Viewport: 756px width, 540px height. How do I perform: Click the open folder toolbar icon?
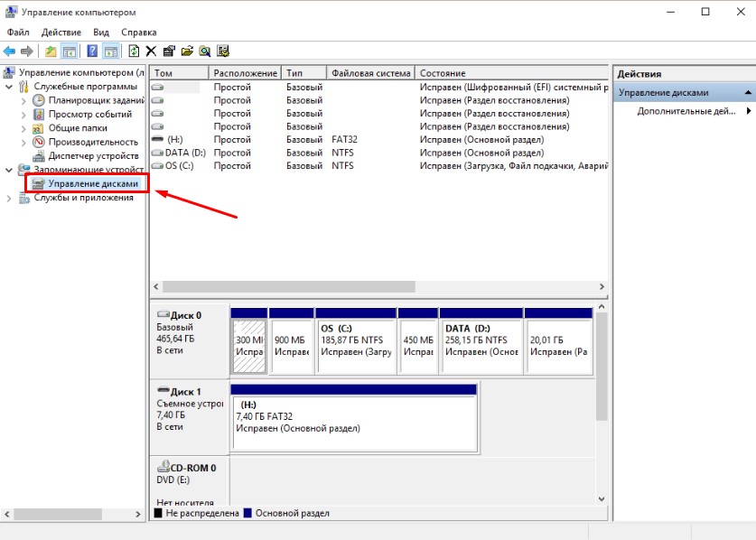(x=187, y=51)
